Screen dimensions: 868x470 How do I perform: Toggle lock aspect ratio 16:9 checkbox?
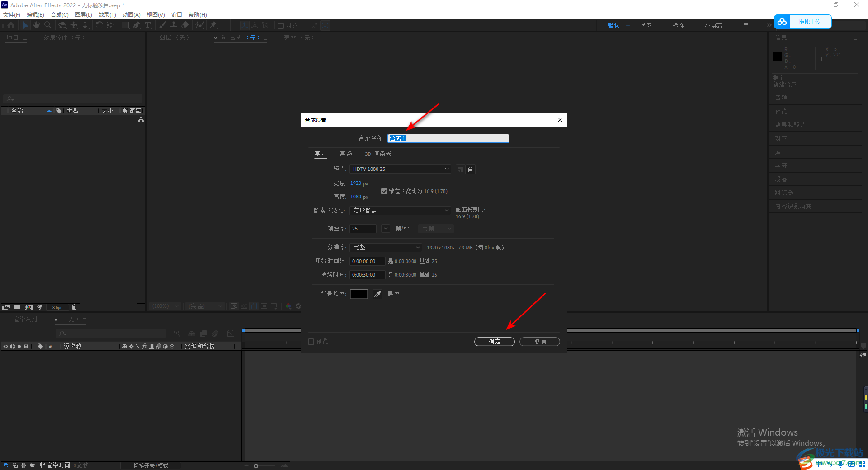(x=384, y=191)
